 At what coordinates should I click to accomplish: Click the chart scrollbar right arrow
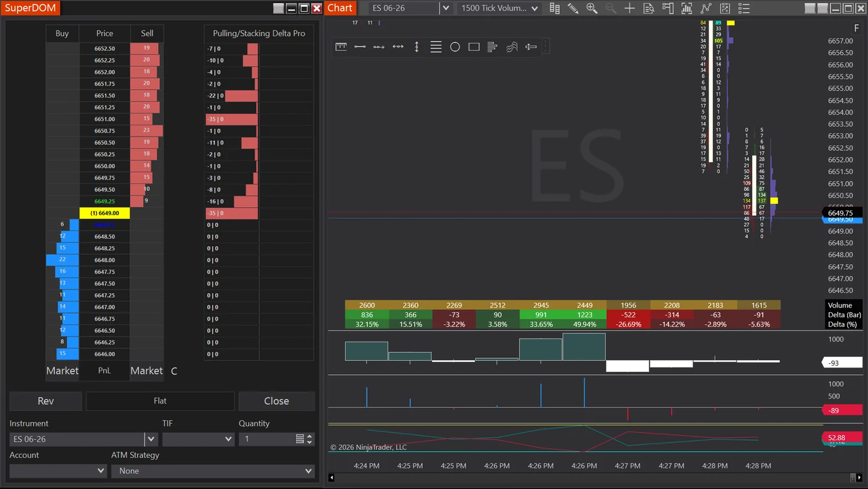(859, 477)
